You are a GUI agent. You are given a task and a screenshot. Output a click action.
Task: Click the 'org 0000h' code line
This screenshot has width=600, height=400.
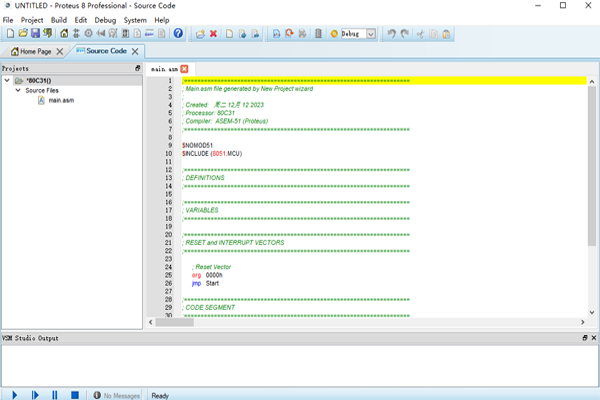207,275
